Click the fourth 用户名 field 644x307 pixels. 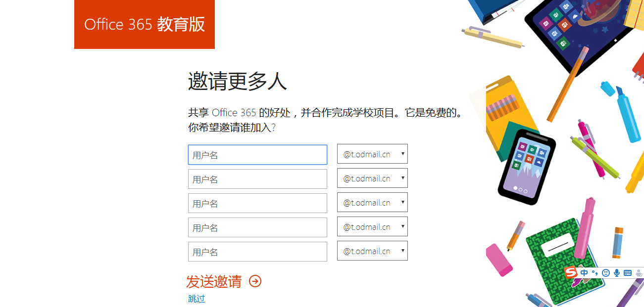257,227
